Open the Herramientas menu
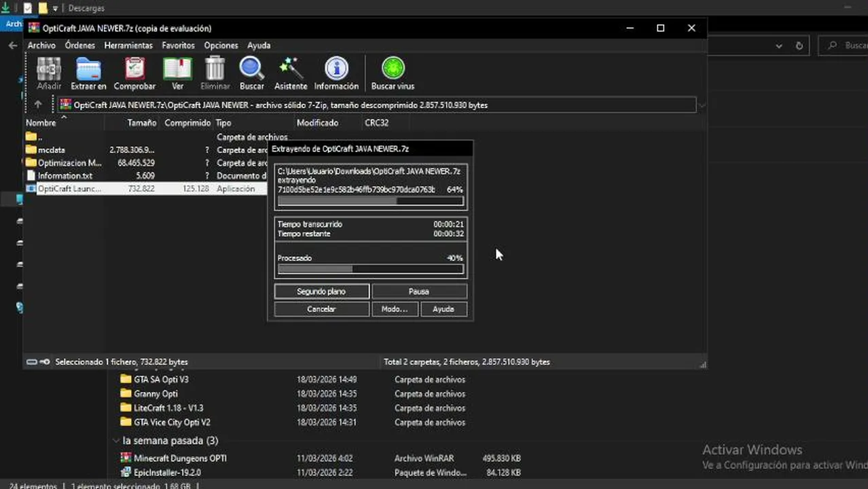This screenshot has width=868, height=489. tap(128, 46)
